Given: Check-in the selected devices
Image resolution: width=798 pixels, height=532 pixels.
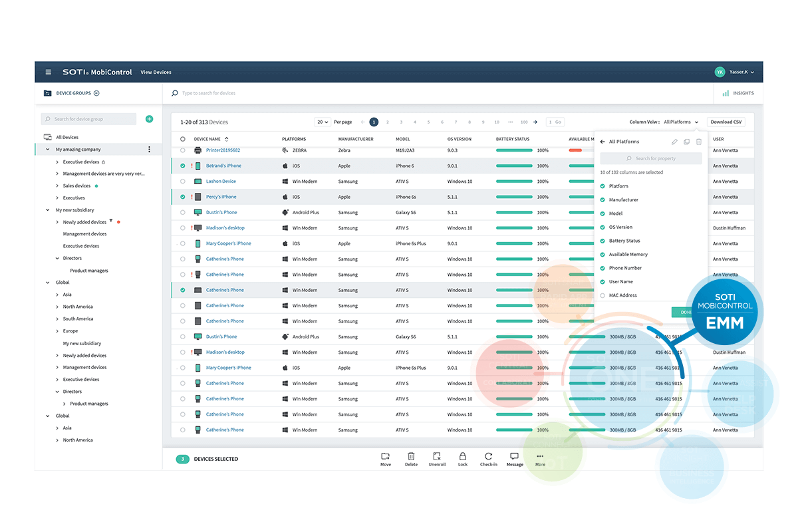Looking at the screenshot, I should click(488, 459).
